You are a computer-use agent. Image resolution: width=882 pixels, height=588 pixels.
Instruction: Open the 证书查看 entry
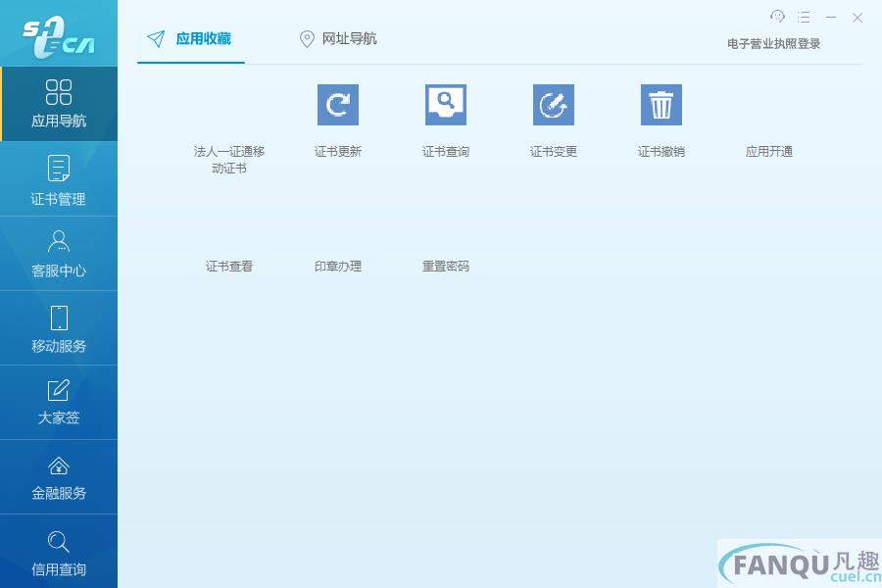click(229, 267)
